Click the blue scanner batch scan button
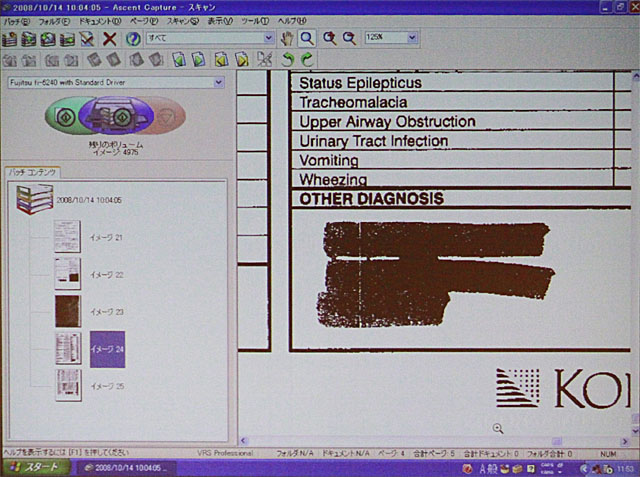Viewport: 640px width, 477px height. (116, 116)
